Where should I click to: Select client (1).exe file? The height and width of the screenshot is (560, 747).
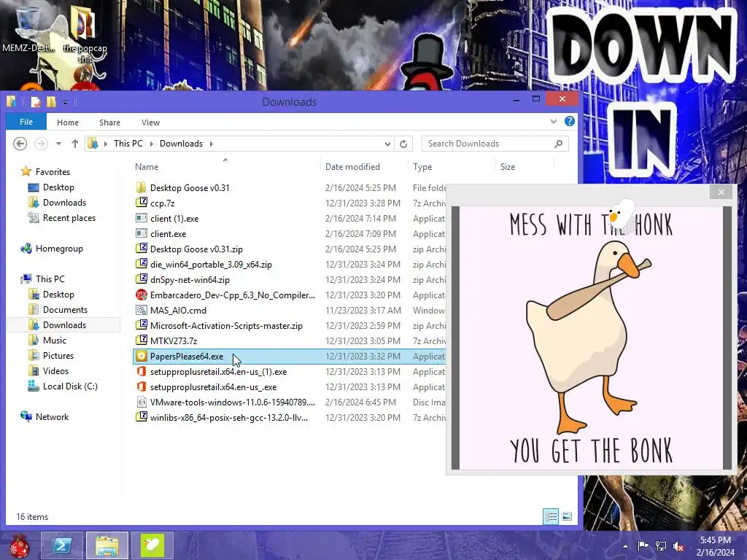(174, 219)
